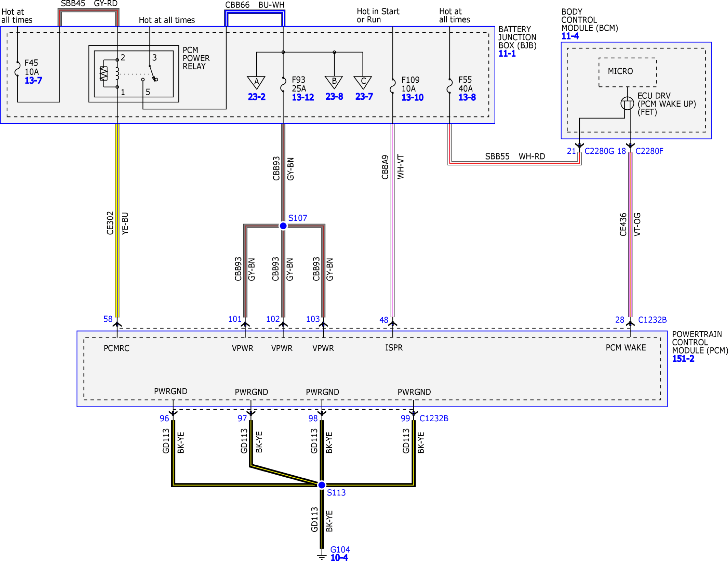Follow the 23-7 reference under connector C
728x561 pixels.
[x=364, y=97]
